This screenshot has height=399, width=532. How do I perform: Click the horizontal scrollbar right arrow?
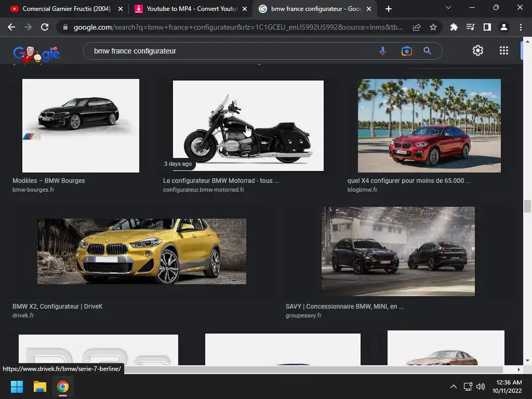(518, 369)
